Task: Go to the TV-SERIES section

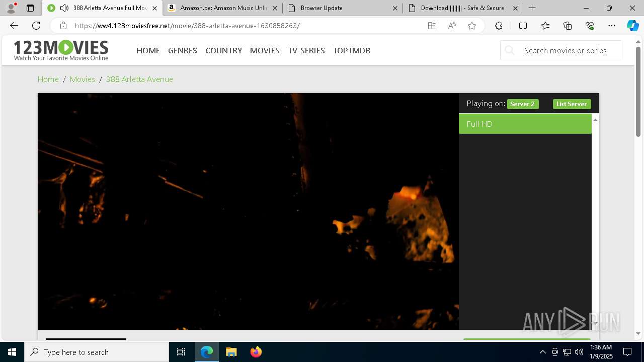Action: [306, 50]
